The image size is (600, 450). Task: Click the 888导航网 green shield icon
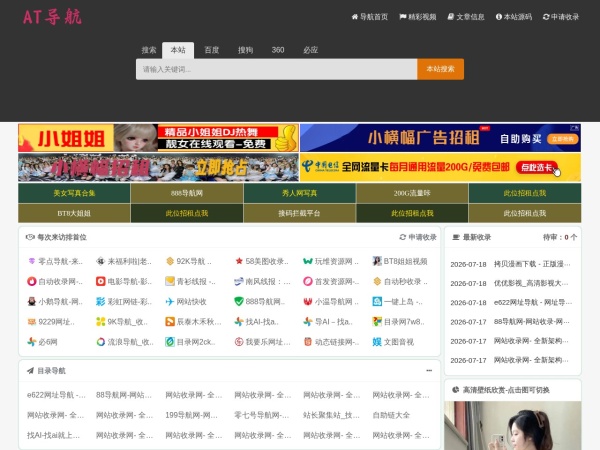point(239,302)
